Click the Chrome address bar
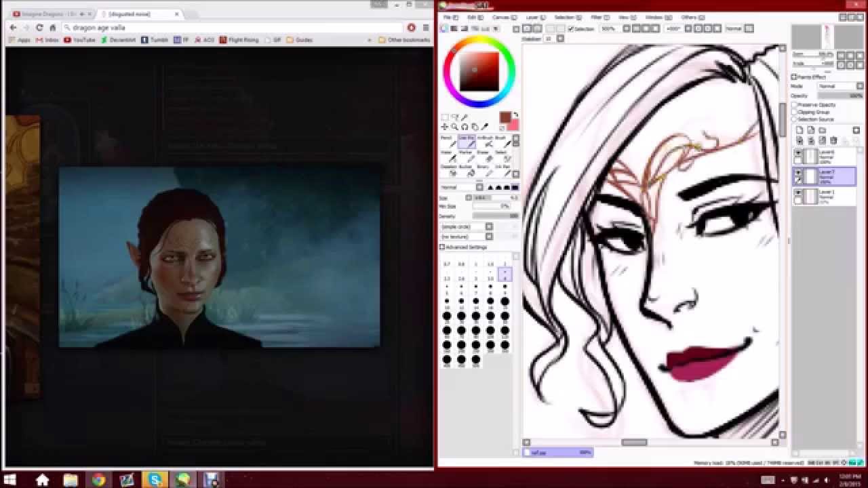Screen dimensions: 868x488 coord(234,28)
